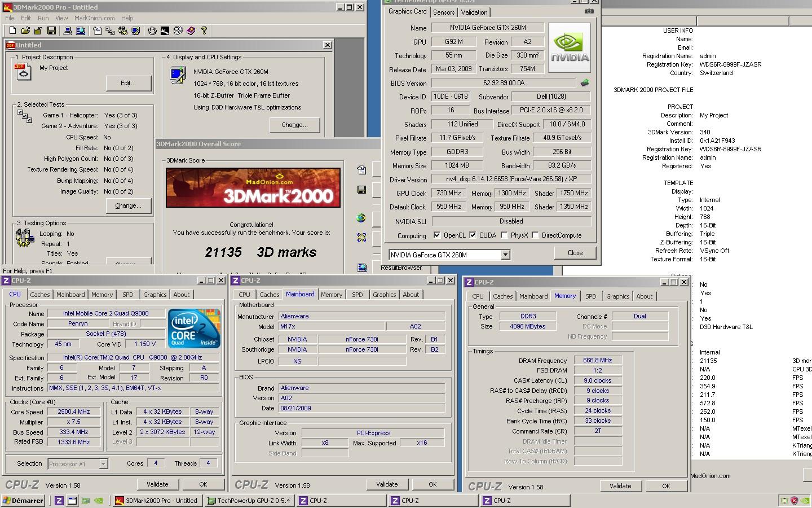Screen dimensions: 812x508
Task: Click the testing options toolbar icon
Action: [123, 30]
